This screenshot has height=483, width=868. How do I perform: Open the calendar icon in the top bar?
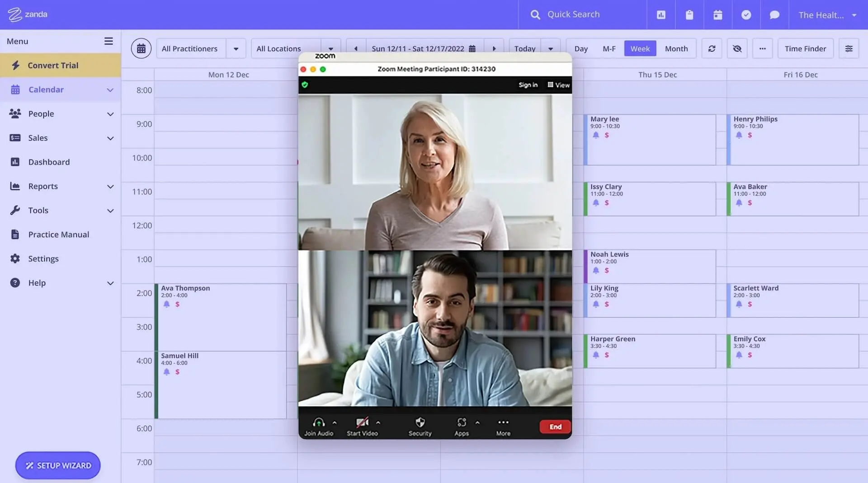(x=717, y=14)
